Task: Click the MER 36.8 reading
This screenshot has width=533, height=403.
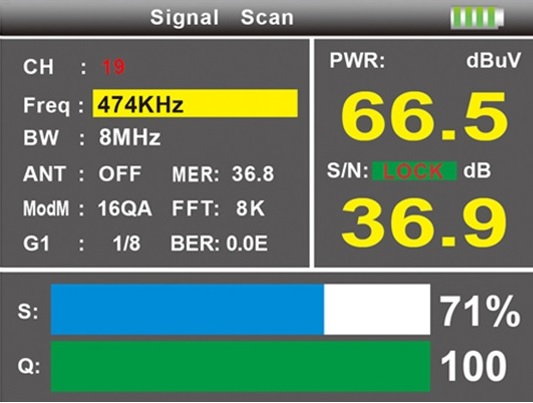Action: click(223, 174)
